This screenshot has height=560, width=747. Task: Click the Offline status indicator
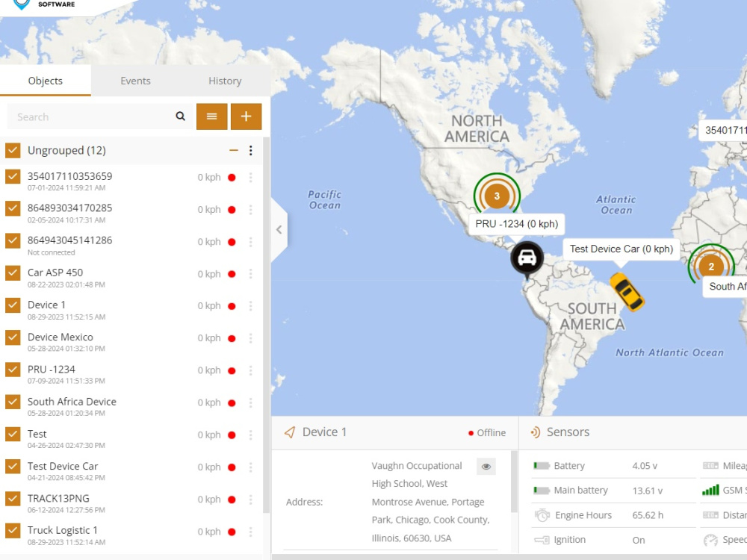(487, 433)
